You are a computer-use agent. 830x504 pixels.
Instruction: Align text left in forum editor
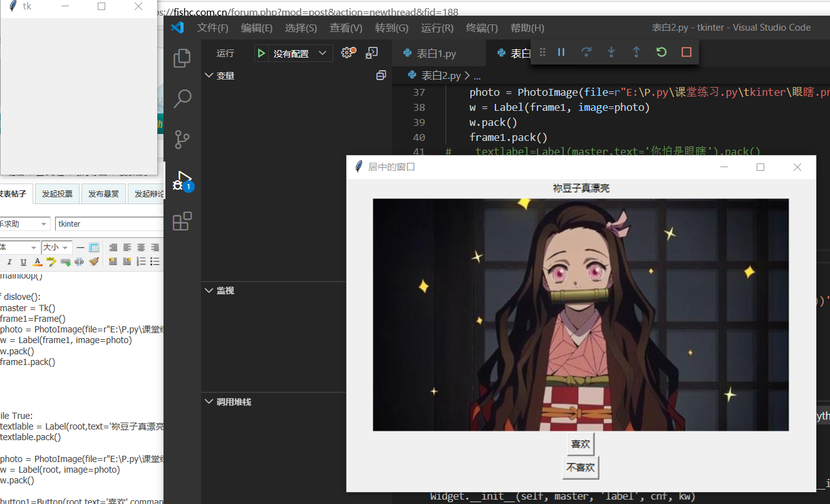click(x=127, y=247)
